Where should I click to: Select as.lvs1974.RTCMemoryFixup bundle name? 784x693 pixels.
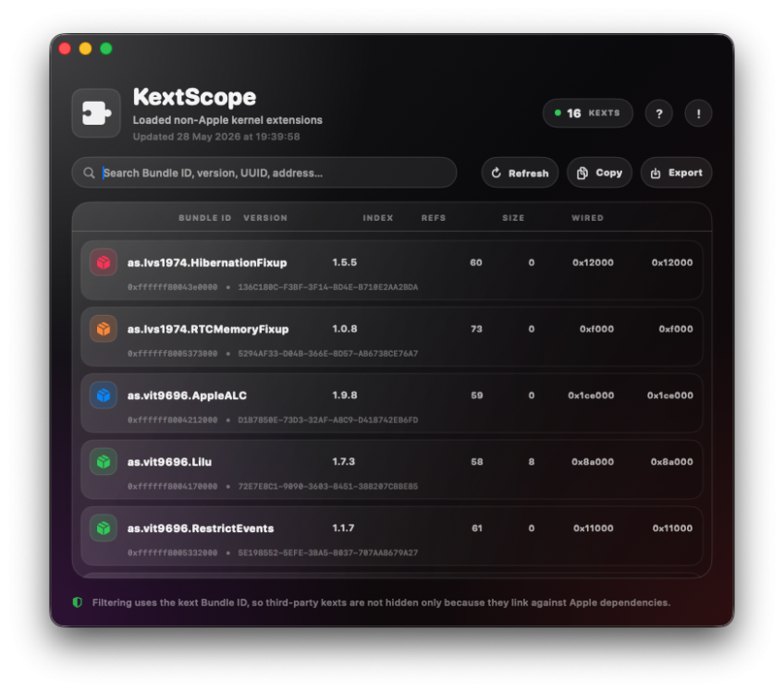point(208,329)
